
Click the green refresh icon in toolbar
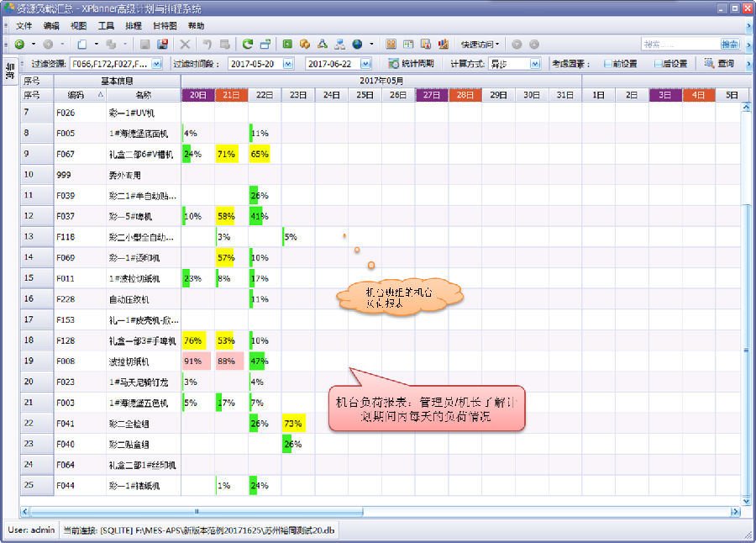(x=247, y=44)
